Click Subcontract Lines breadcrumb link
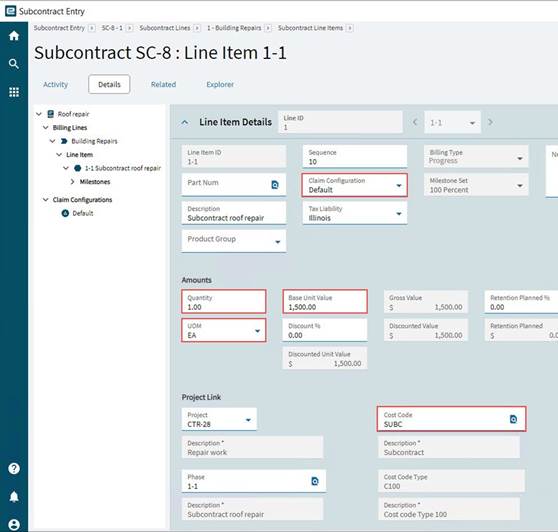Screen dimensions: 558x532 coord(165,28)
